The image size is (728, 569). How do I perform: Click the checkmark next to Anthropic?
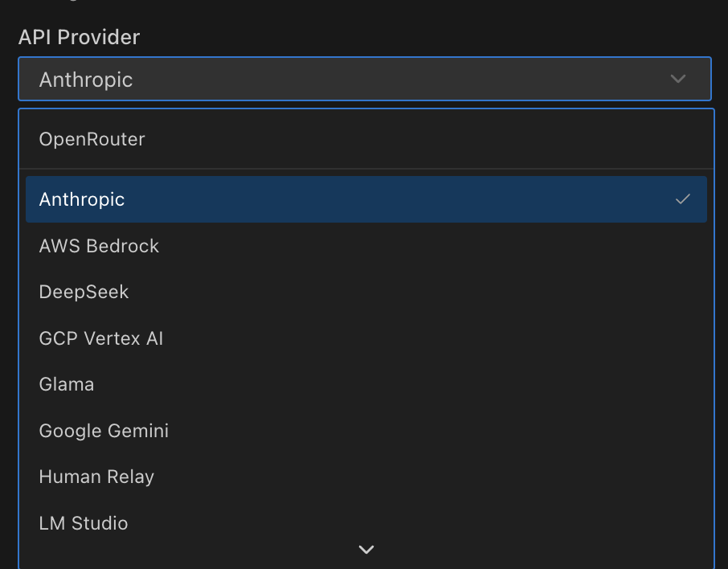tap(684, 199)
